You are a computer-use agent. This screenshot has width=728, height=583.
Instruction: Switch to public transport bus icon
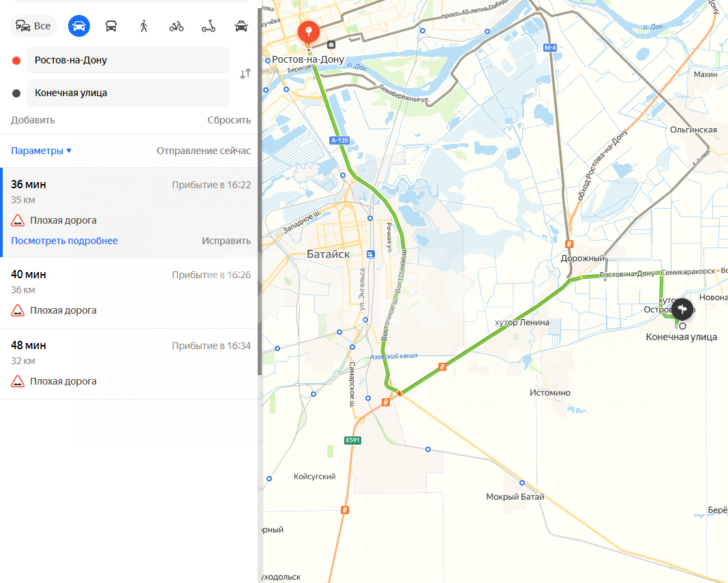(111, 26)
